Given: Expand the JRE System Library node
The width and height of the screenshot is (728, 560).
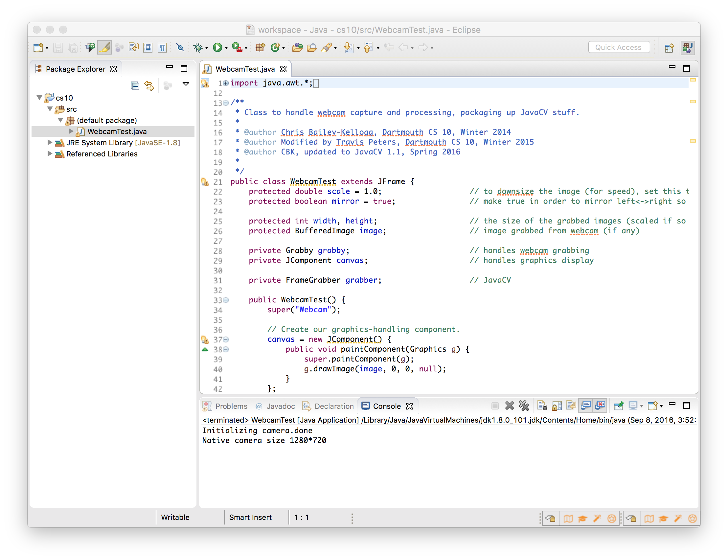Looking at the screenshot, I should [50, 143].
